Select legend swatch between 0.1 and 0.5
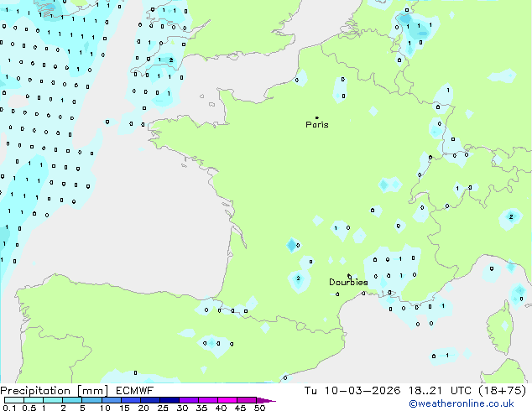The image size is (532, 411). (14, 400)
